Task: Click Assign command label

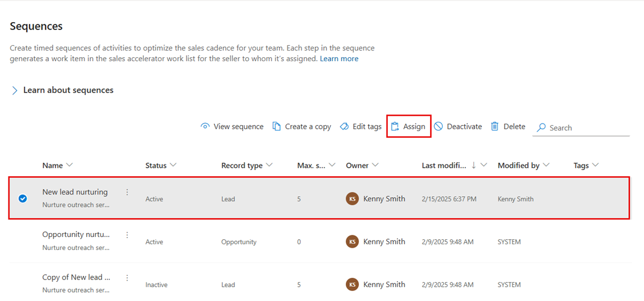Action: point(414,126)
